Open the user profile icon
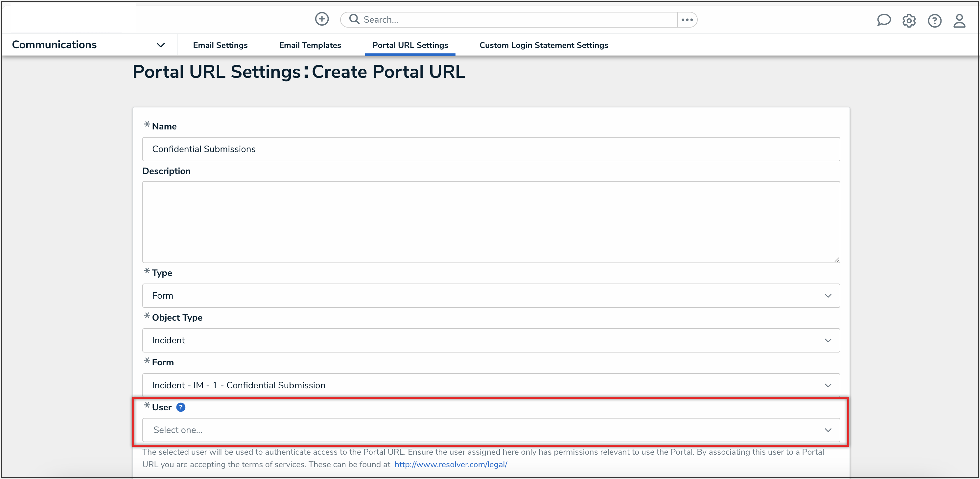Screen dimensions: 980x479 pyautogui.click(x=959, y=21)
